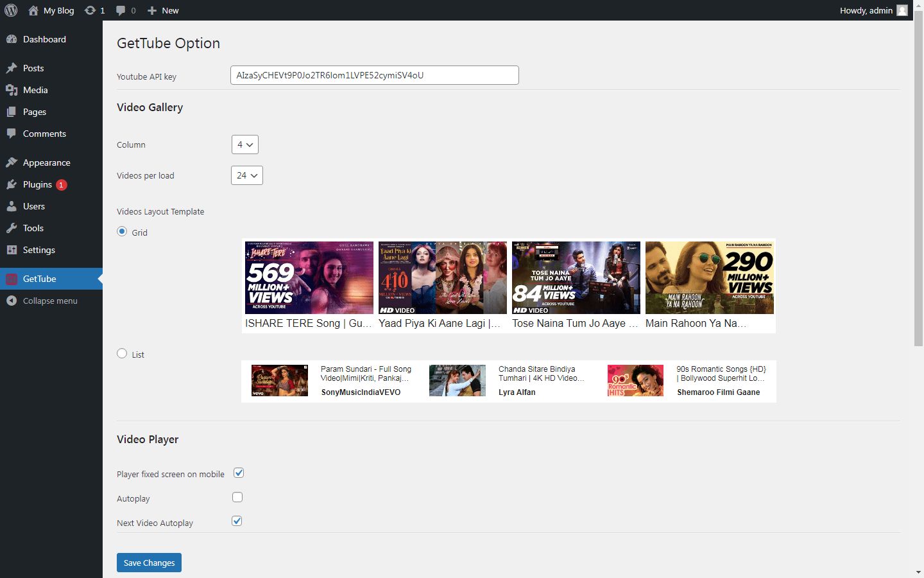
Task: Open Users menu item
Action: pos(34,206)
